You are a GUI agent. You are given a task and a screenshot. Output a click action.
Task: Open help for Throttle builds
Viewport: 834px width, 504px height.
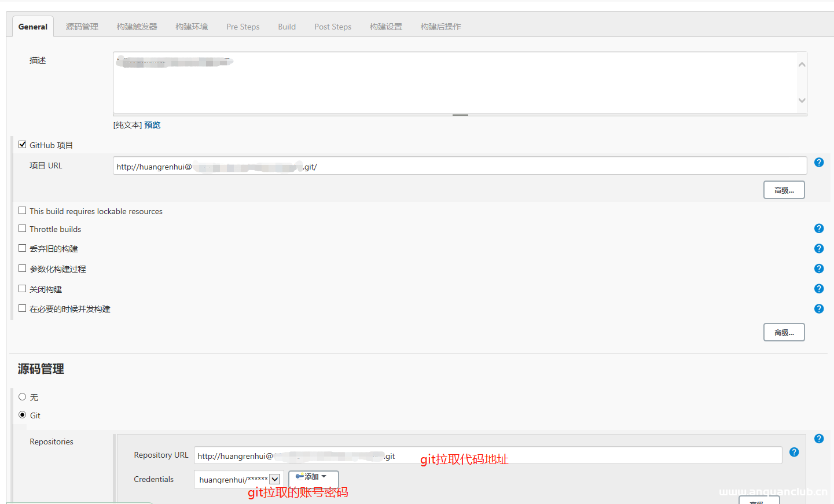point(819,229)
